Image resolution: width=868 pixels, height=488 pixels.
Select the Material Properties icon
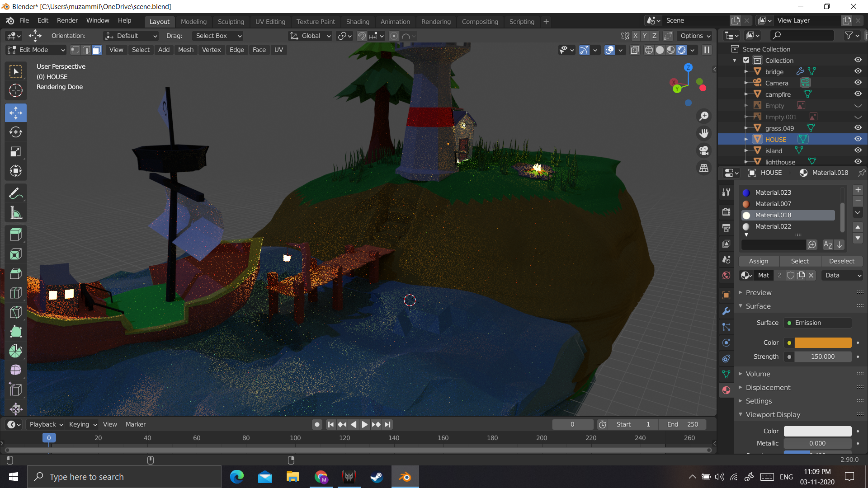(x=726, y=390)
